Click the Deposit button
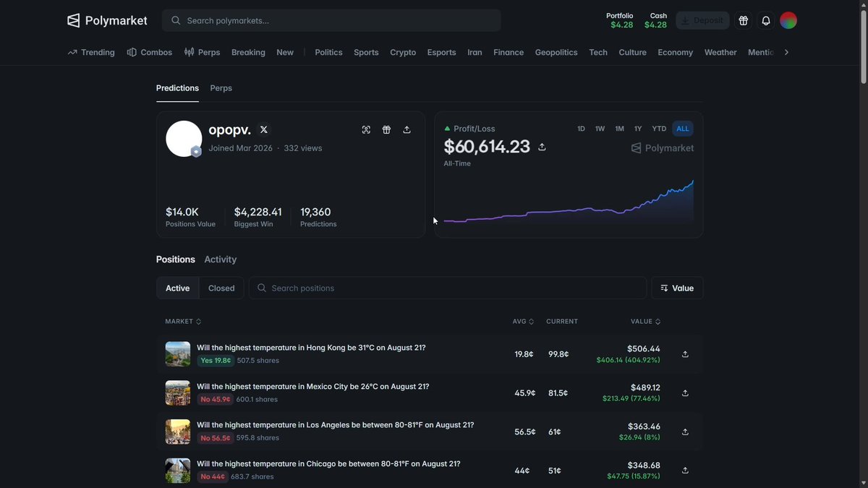 [702, 20]
